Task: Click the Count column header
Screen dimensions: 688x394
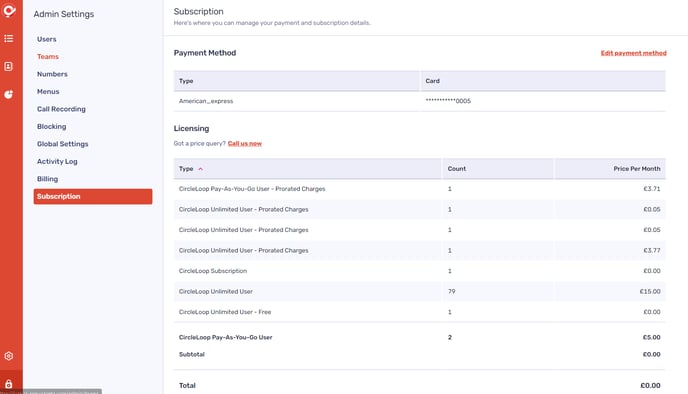Action: 457,168
